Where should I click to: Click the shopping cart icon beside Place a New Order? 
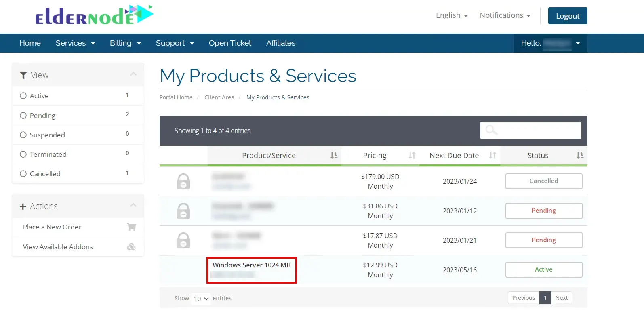[131, 227]
